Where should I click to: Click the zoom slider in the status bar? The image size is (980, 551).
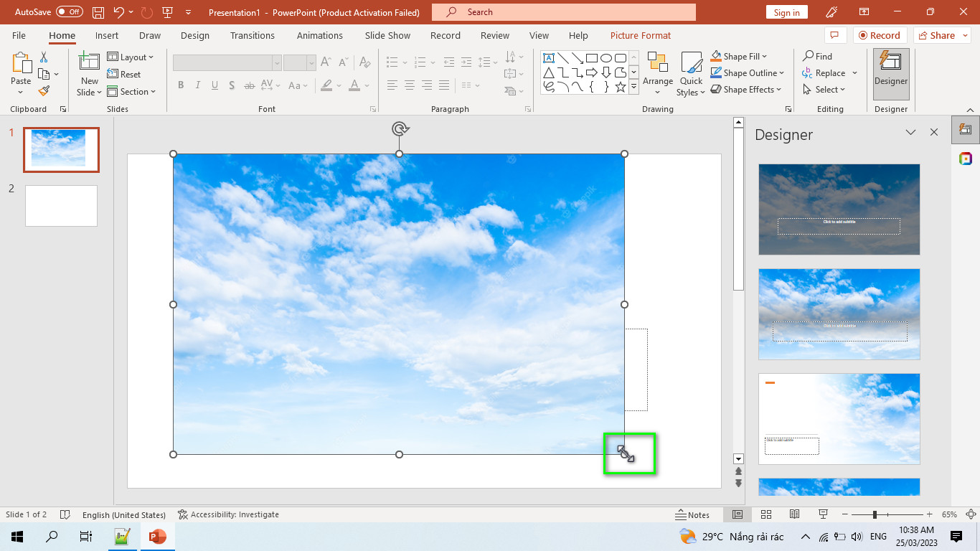[889, 514]
